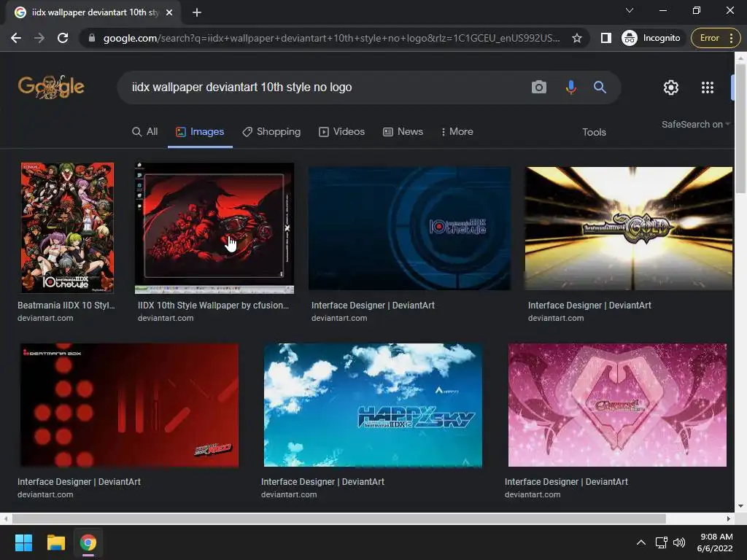Search by image with camera icon
The height and width of the screenshot is (560, 747).
click(x=539, y=87)
